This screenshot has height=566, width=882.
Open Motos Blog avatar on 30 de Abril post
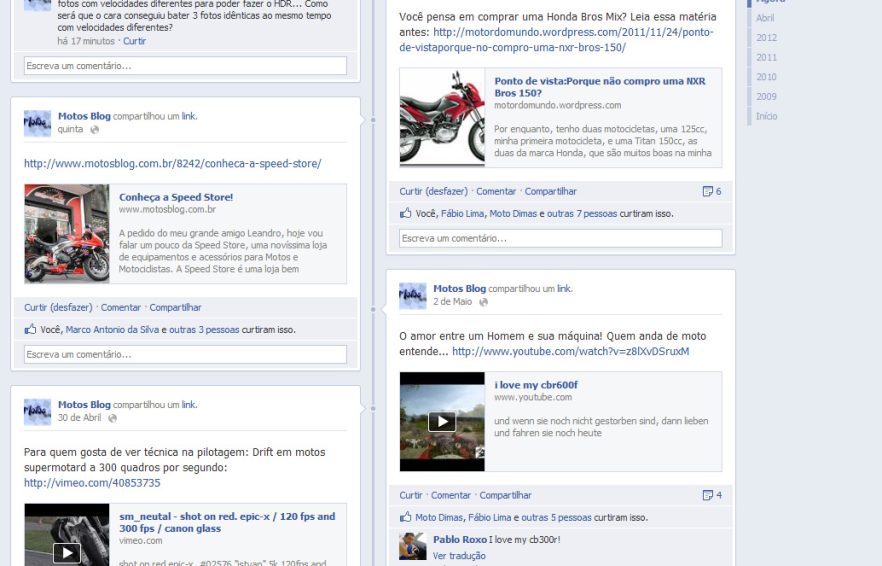click(38, 412)
